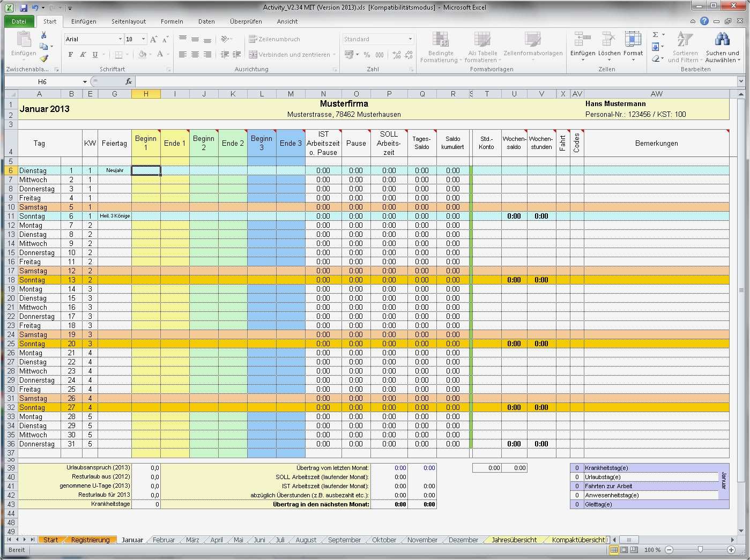Expand the font size dropdown
This screenshot has height=560, width=750.
[143, 39]
